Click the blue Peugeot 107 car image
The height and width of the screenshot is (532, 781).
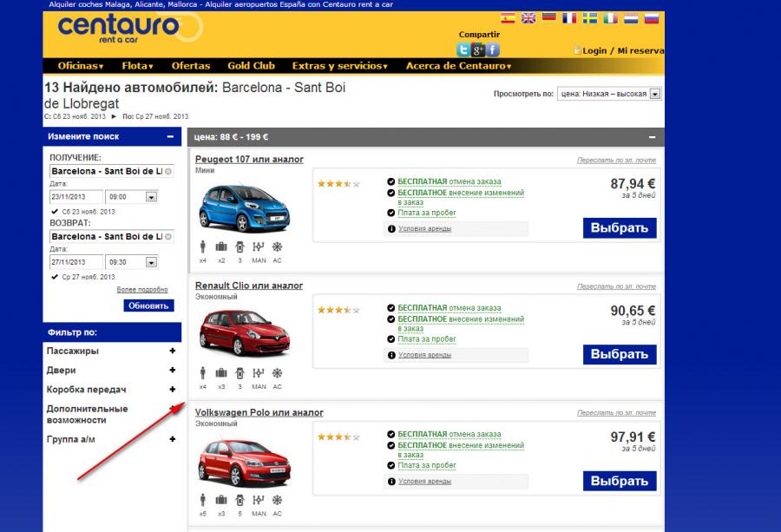tap(245, 208)
